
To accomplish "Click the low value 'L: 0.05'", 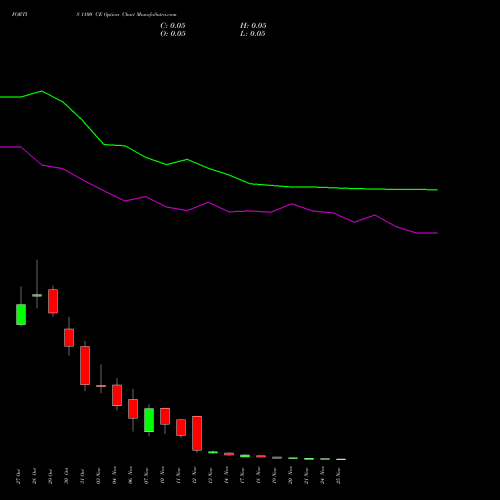I will click(253, 34).
